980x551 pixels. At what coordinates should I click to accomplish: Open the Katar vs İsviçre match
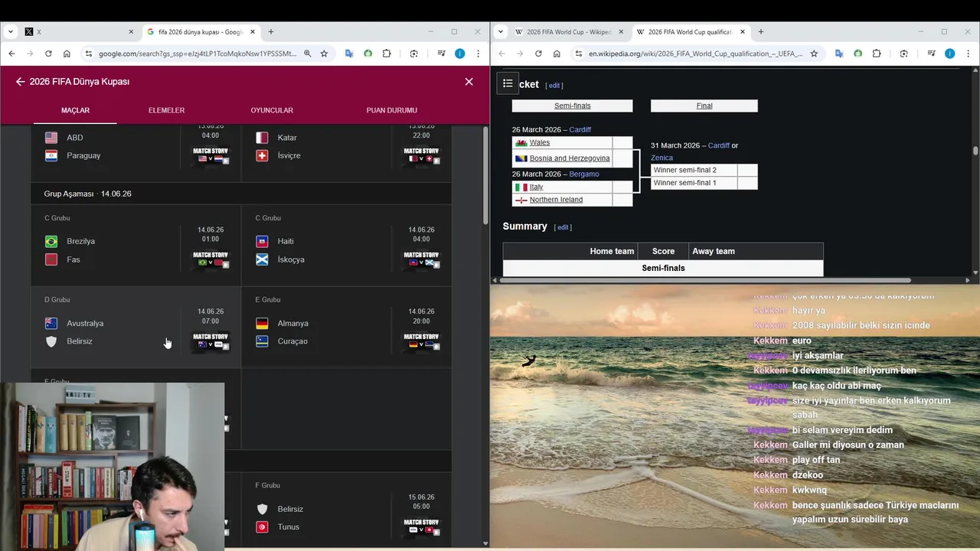(x=346, y=152)
